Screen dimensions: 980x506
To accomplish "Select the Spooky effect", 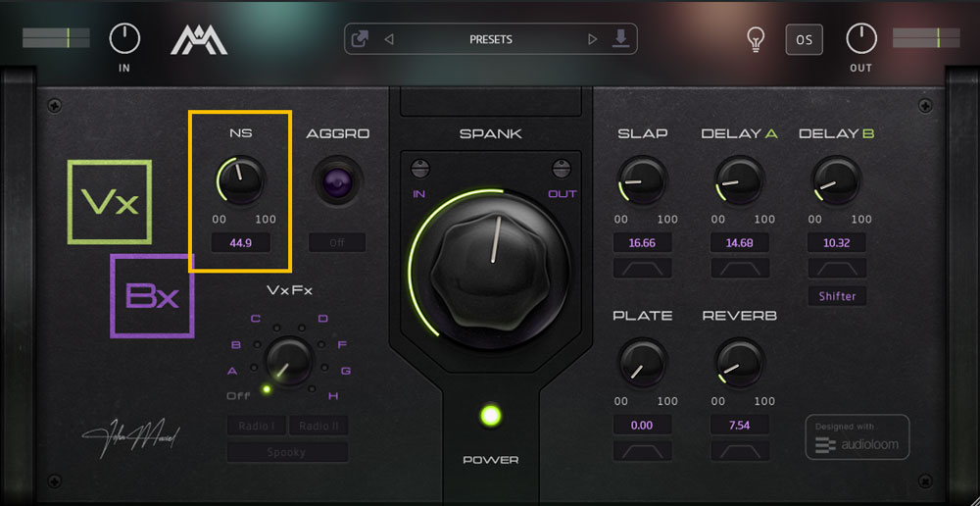I will (287, 452).
